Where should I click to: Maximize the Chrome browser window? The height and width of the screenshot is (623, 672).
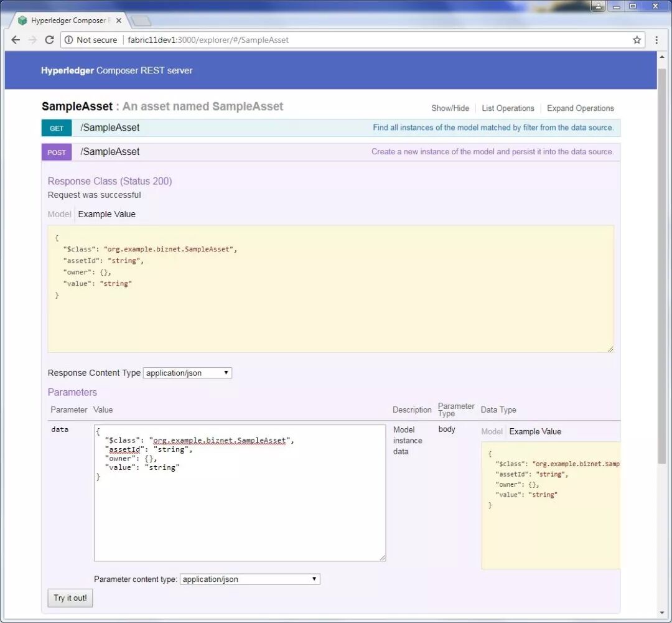click(x=633, y=6)
